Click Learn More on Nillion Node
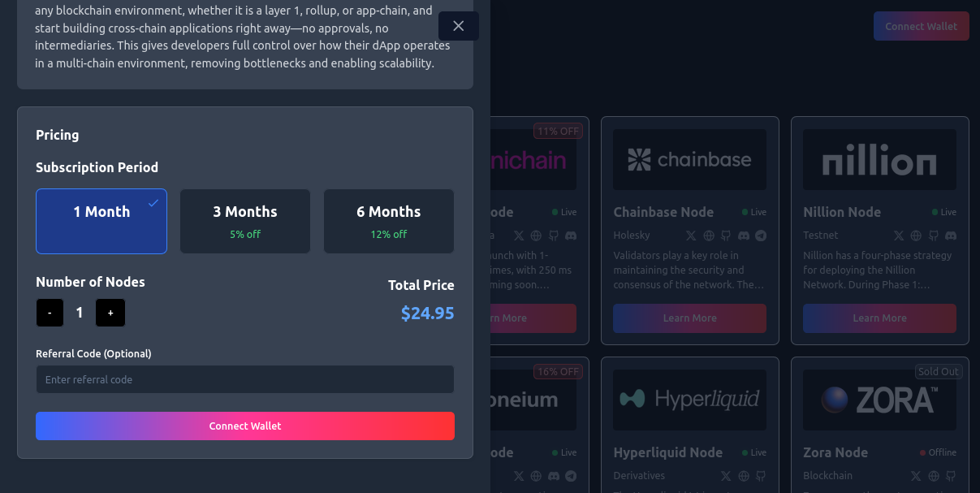The width and height of the screenshot is (980, 493). pyautogui.click(x=879, y=318)
